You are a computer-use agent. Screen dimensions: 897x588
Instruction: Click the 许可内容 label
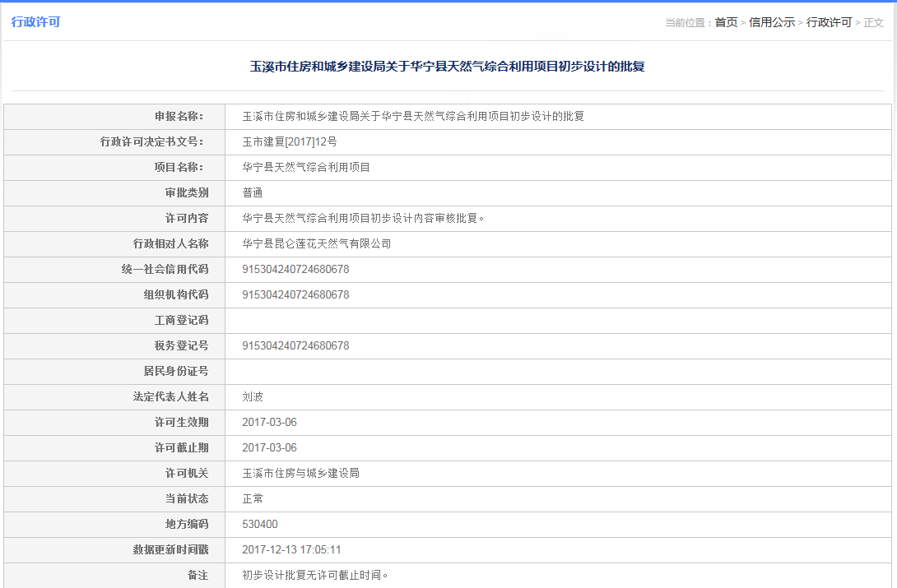(x=187, y=218)
